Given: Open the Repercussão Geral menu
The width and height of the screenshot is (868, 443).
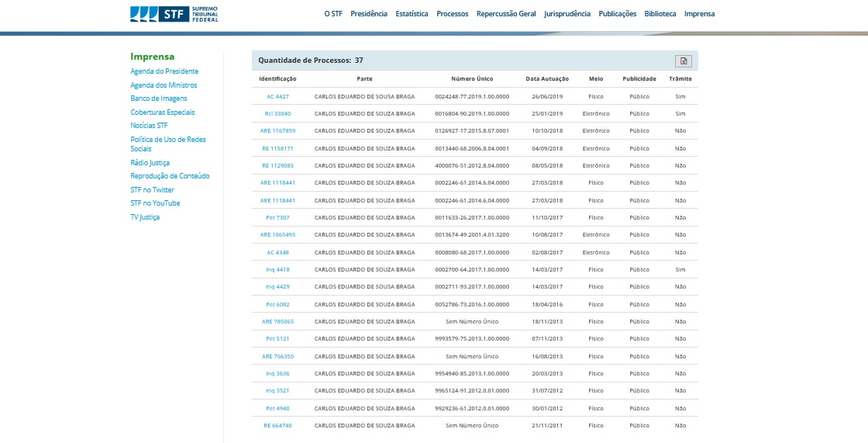Looking at the screenshot, I should [506, 14].
